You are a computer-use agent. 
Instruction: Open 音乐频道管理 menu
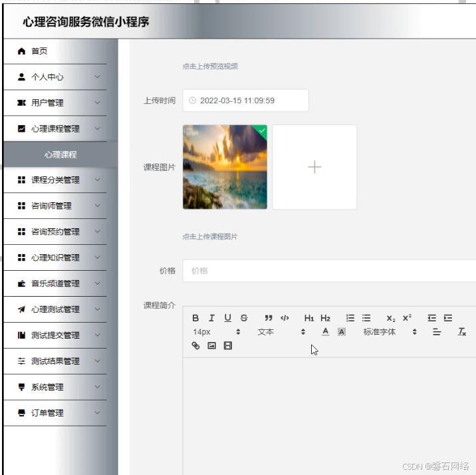tap(55, 283)
